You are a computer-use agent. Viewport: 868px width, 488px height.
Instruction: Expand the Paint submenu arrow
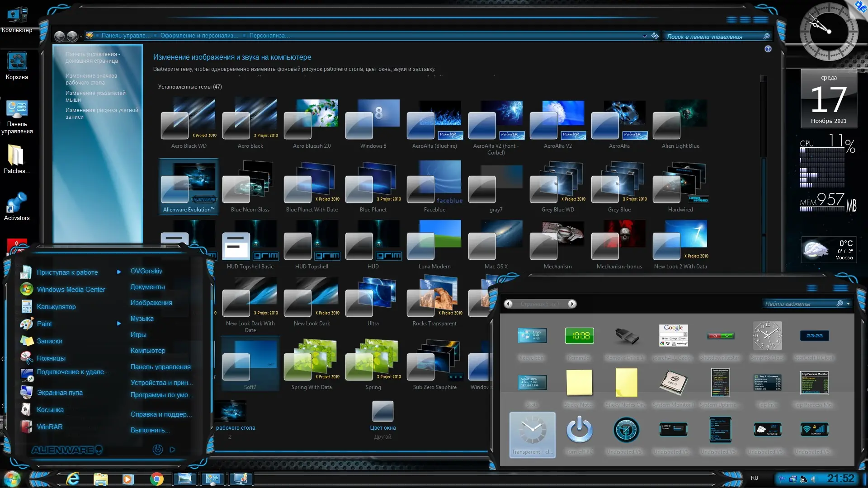click(119, 324)
